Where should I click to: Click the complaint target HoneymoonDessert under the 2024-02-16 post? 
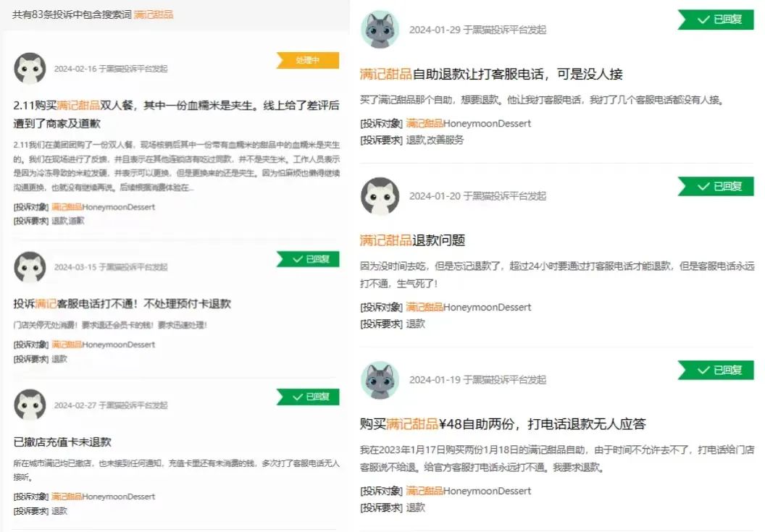104,207
